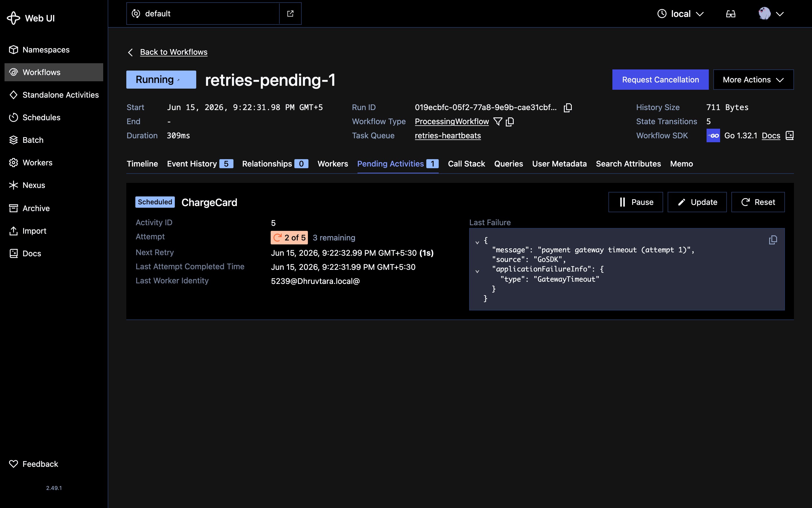Open the Workers tab of workflow

pos(332,164)
